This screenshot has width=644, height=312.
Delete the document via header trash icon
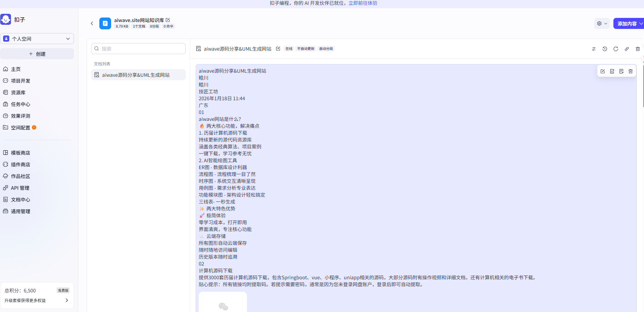(x=638, y=49)
